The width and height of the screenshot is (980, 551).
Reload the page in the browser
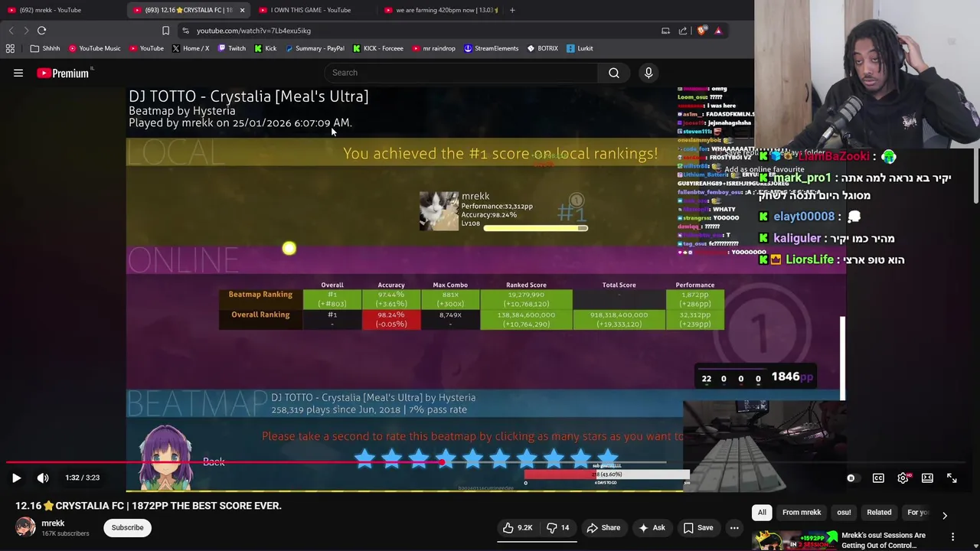pos(42,31)
